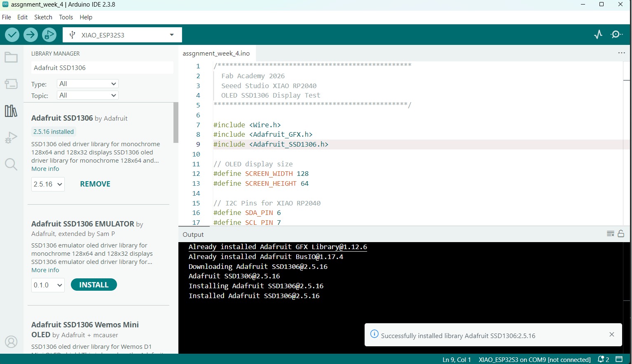The height and width of the screenshot is (364, 632).
Task: Open the account profile icon
Action: [11, 342]
